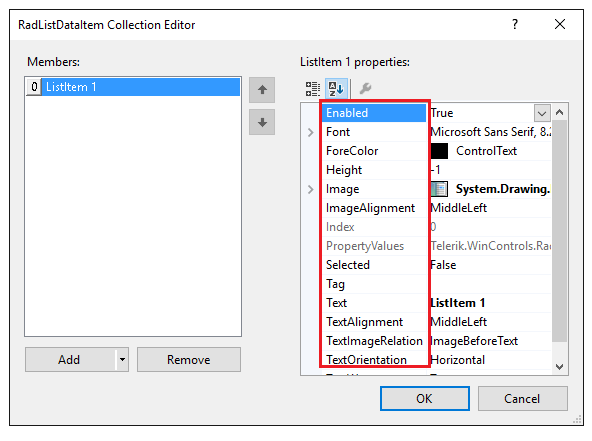The image size is (592, 441).
Task: Click the properties scrollbar down arrow
Action: click(560, 366)
